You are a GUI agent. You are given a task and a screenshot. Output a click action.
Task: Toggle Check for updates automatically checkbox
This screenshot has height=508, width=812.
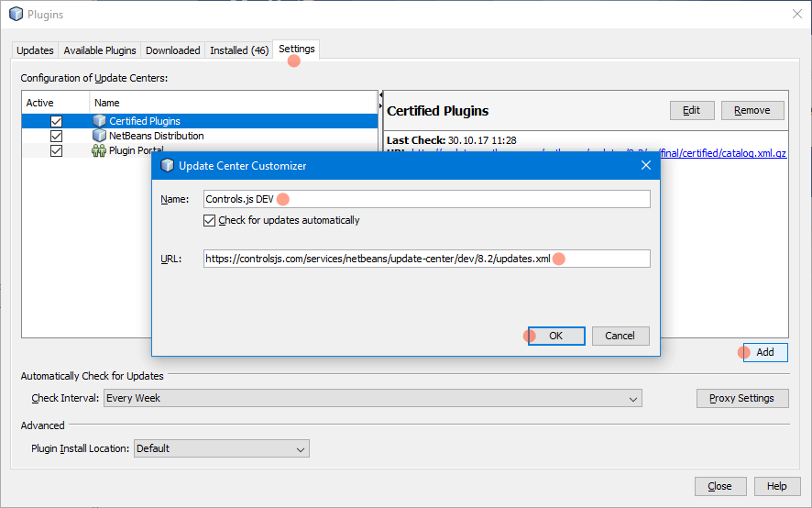(x=209, y=220)
